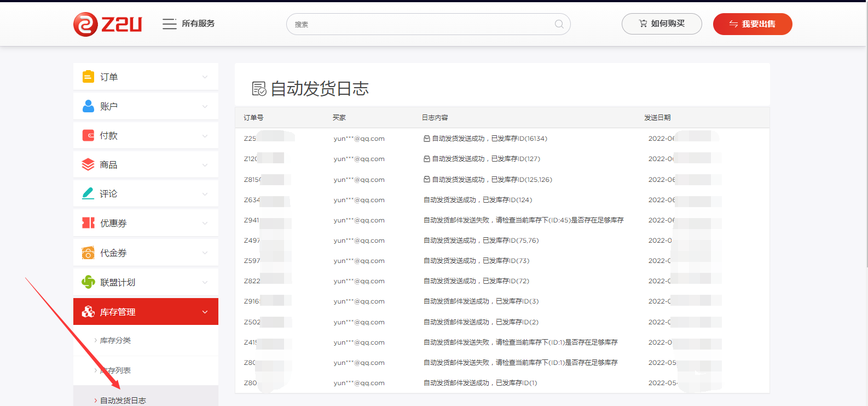Click the 联盟计划 green icon
868x406 pixels.
point(88,282)
